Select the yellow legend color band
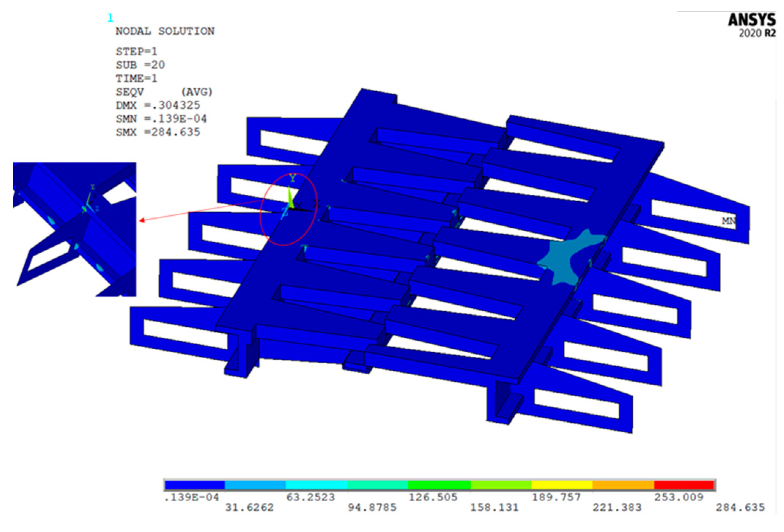This screenshot has width=784, height=532. pyautogui.click(x=562, y=485)
